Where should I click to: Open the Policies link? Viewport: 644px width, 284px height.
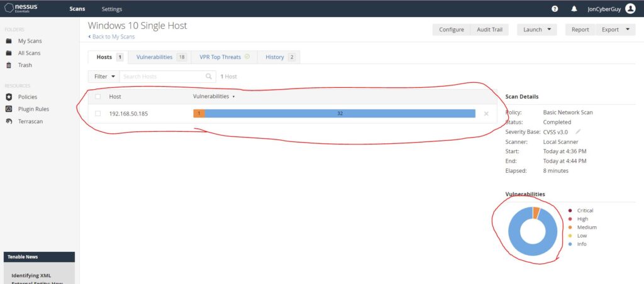point(28,97)
